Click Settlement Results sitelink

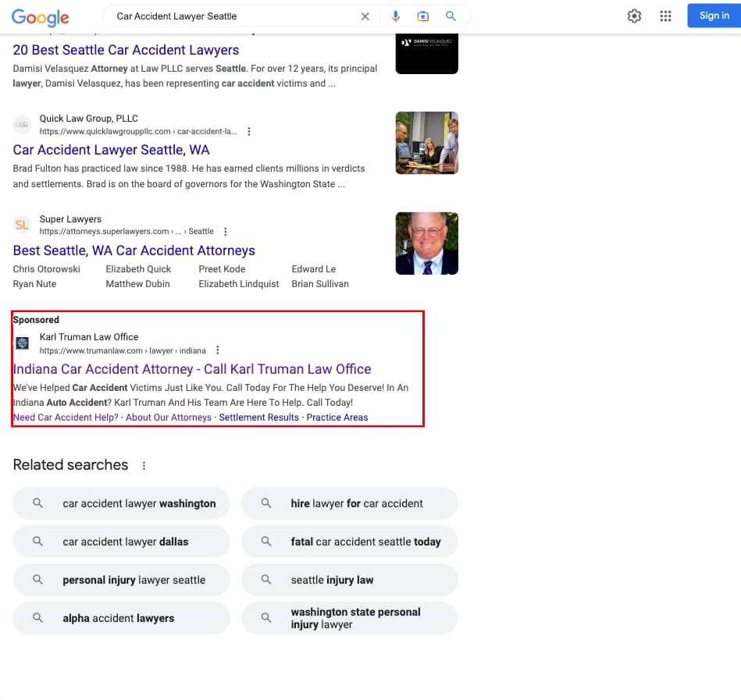coord(259,418)
